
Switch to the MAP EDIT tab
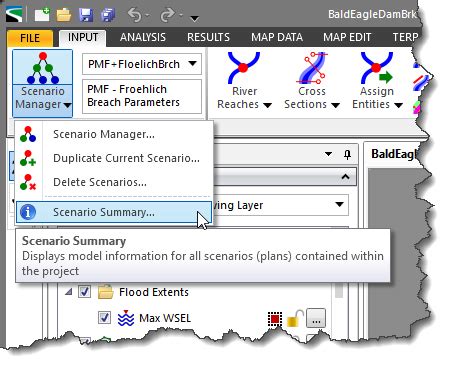(x=347, y=37)
